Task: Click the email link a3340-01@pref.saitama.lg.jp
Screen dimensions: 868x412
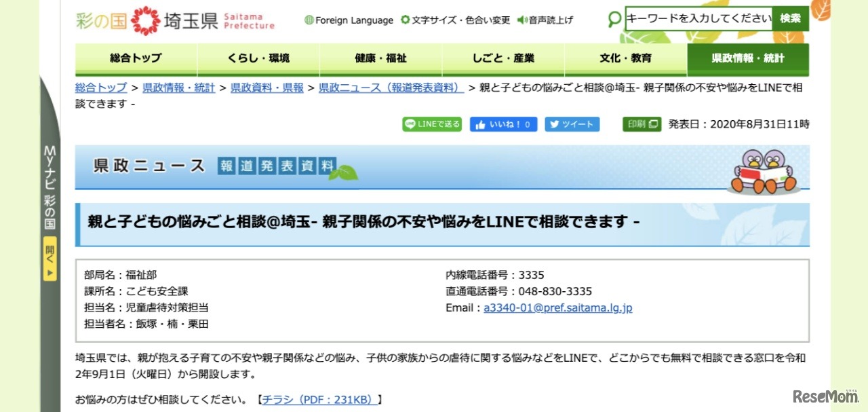Action: pyautogui.click(x=557, y=307)
